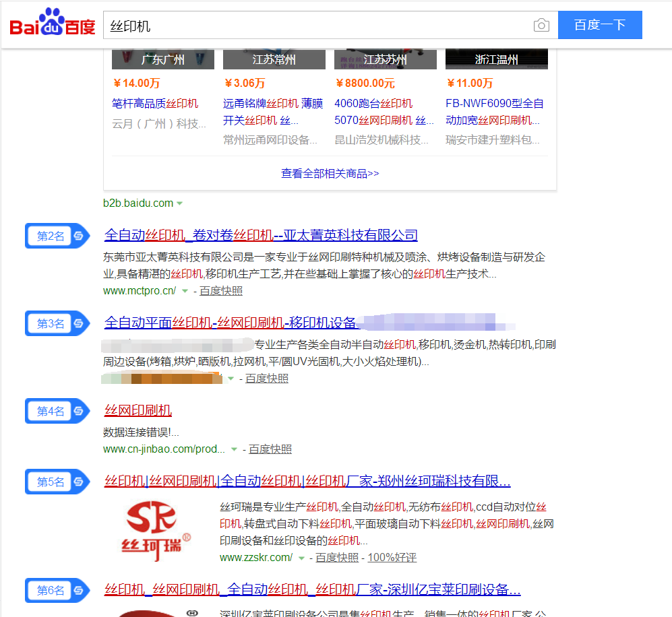Screen dimensions: 672x617
Task: Click price ¥8800.00元
Action: tap(365, 83)
